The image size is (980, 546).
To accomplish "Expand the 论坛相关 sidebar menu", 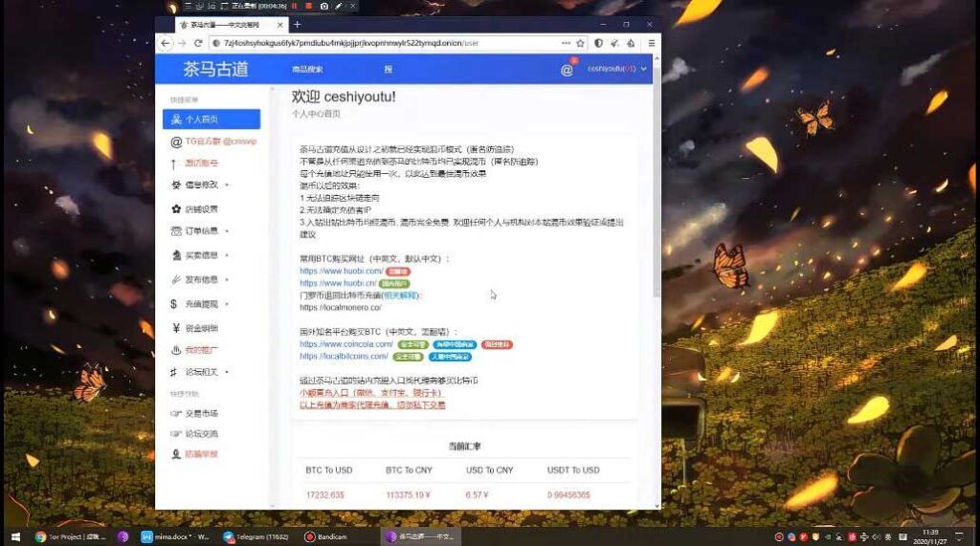I will (x=200, y=372).
